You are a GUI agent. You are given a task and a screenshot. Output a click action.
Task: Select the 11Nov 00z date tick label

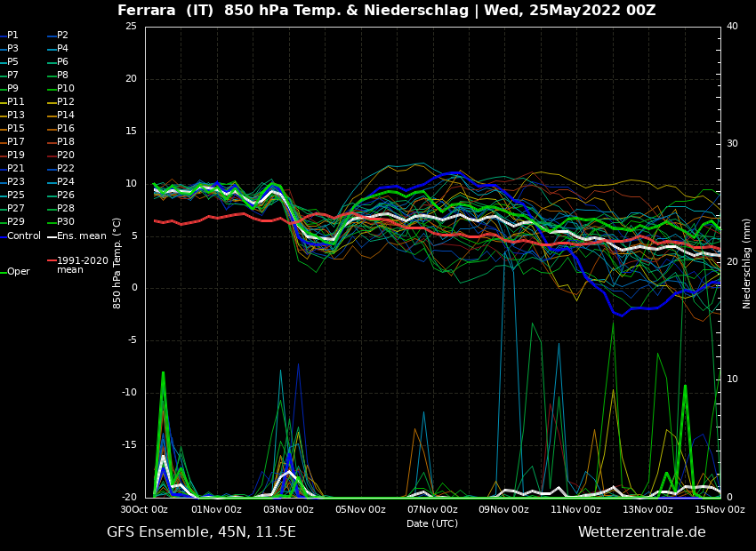[575, 509]
